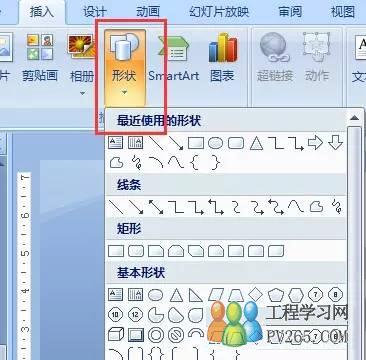Choose the oval in recently used shapes
Screen dimensions: 366x360
(x=215, y=143)
